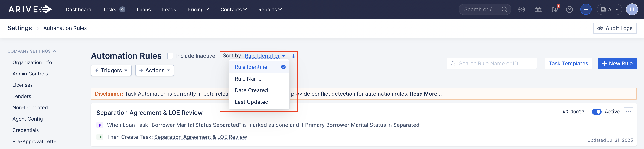Click Automation Rules breadcrumb text
644x149 pixels.
pyautogui.click(x=65, y=28)
